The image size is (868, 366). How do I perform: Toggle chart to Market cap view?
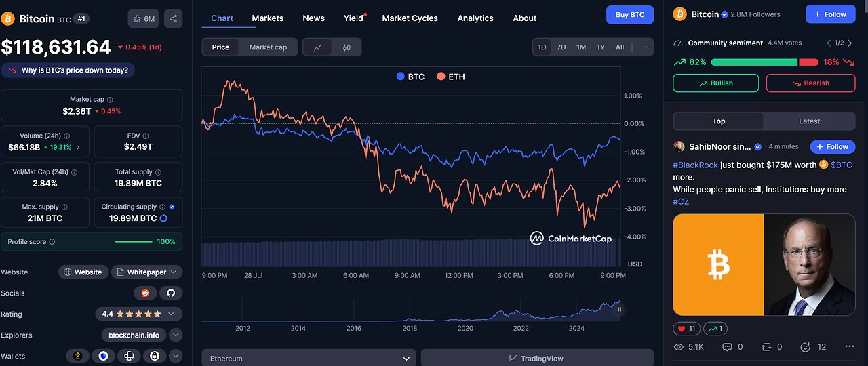coord(268,47)
